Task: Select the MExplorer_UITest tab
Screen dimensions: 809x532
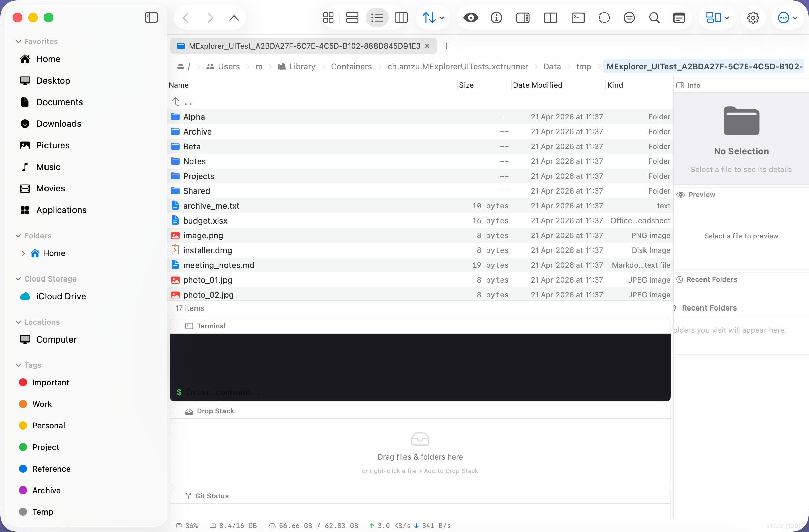Action: pos(303,46)
